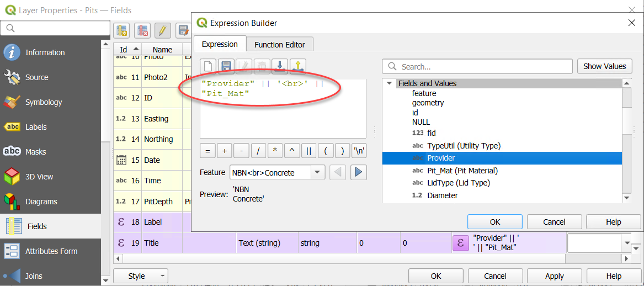Viewport: 644px width, 286px height.
Task: Go to next feature preview arrow
Action: [x=358, y=173]
